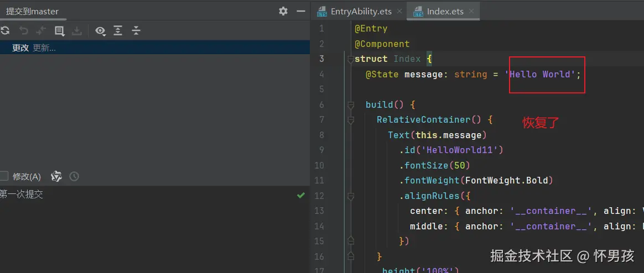The image size is (644, 273).
Task: Select the 提交到master panel tab
Action: tap(32, 12)
